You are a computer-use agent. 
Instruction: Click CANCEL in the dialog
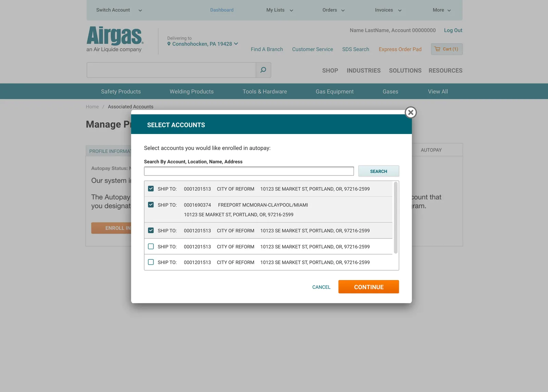point(321,287)
